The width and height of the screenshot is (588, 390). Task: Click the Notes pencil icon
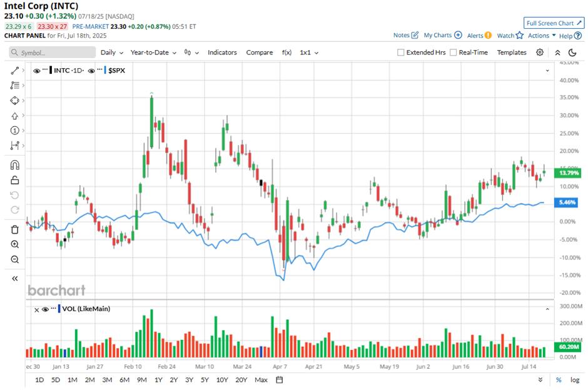pyautogui.click(x=415, y=35)
